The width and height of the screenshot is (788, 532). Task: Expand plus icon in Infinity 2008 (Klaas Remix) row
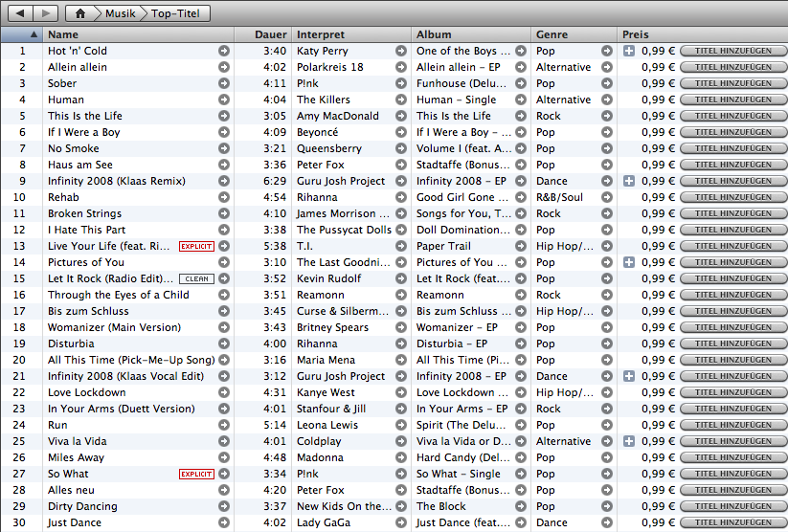[629, 181]
